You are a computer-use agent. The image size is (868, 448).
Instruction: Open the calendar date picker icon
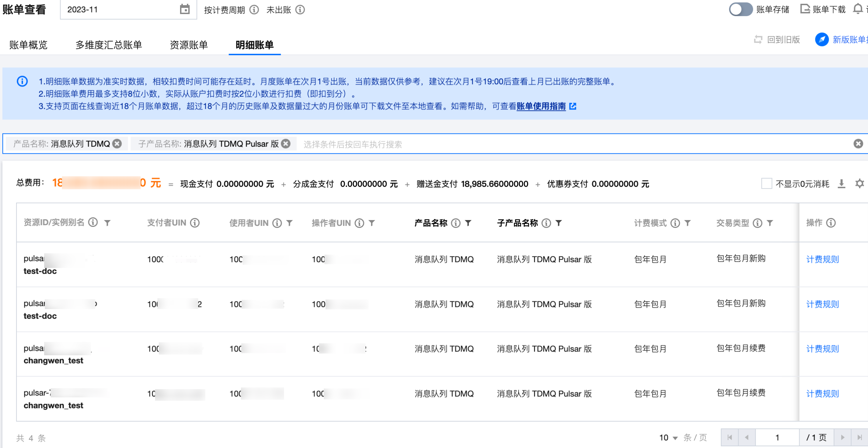pos(184,9)
